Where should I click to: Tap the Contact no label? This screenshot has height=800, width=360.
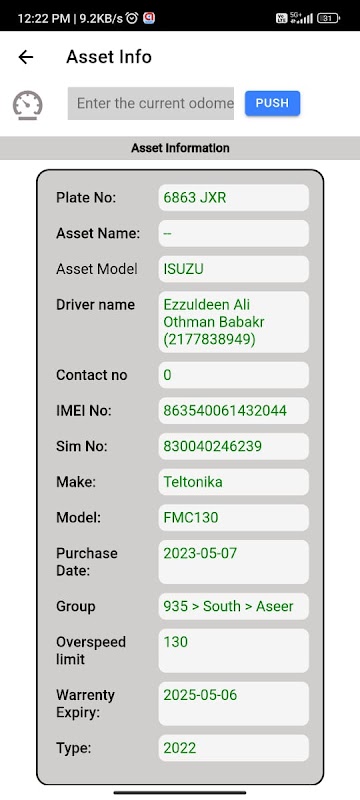tap(92, 375)
